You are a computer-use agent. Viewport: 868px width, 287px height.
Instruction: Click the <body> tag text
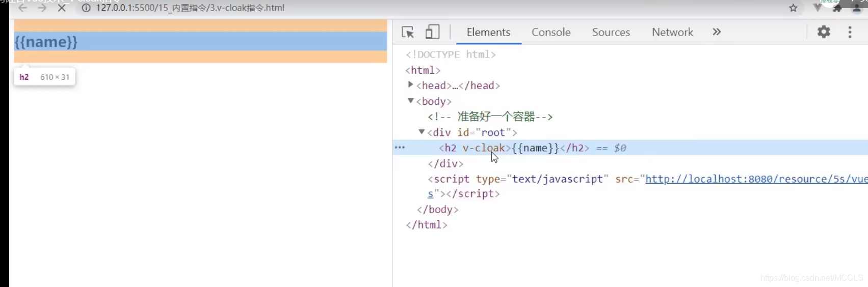point(434,101)
